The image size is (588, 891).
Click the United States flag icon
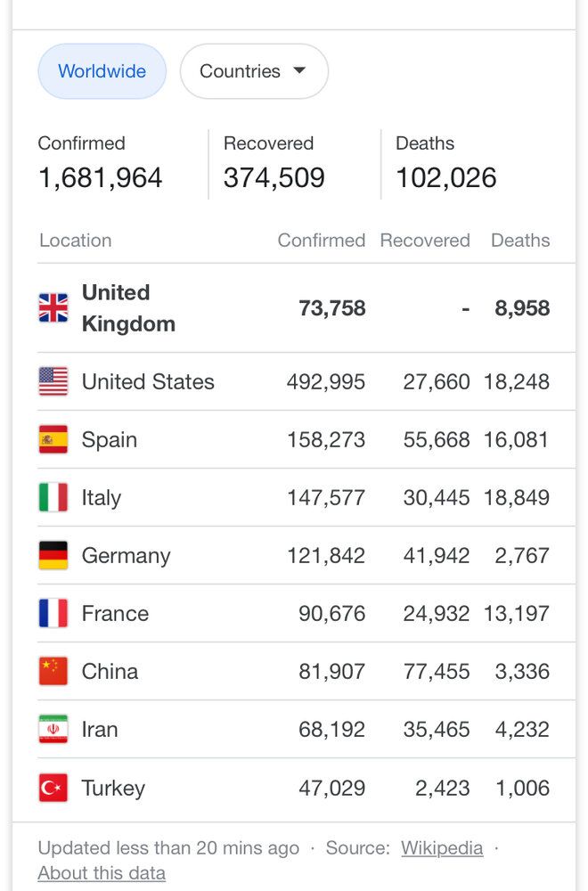(x=53, y=381)
